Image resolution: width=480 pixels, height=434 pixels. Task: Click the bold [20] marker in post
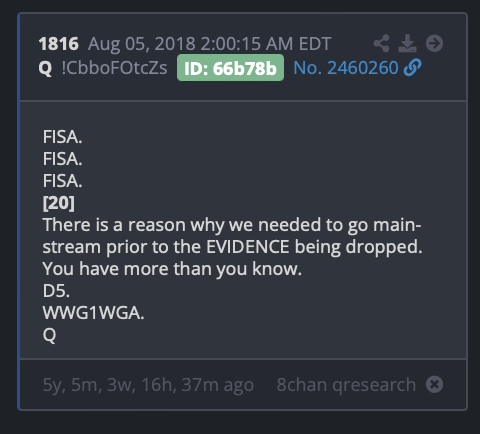pos(59,203)
